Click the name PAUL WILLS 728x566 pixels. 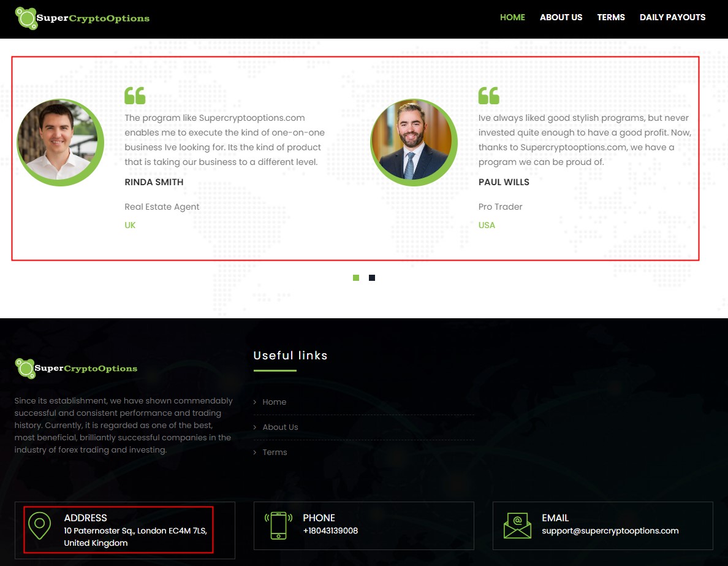504,182
